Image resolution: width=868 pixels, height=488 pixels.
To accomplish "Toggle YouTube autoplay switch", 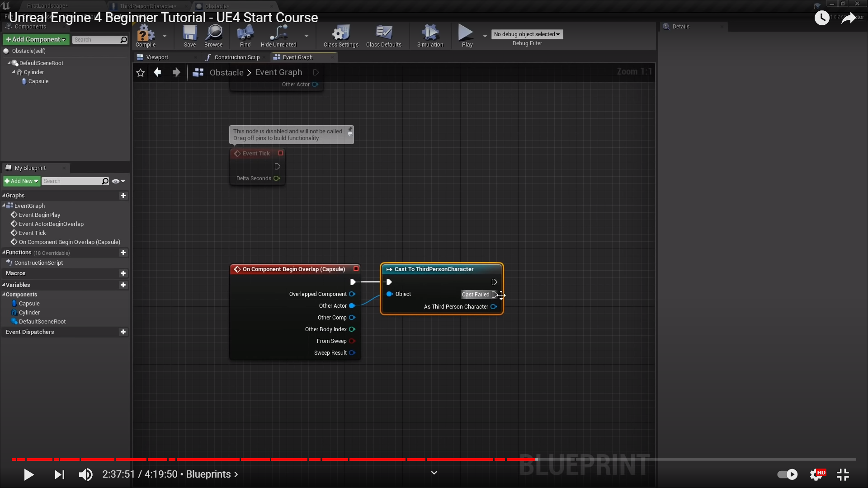I will [787, 474].
